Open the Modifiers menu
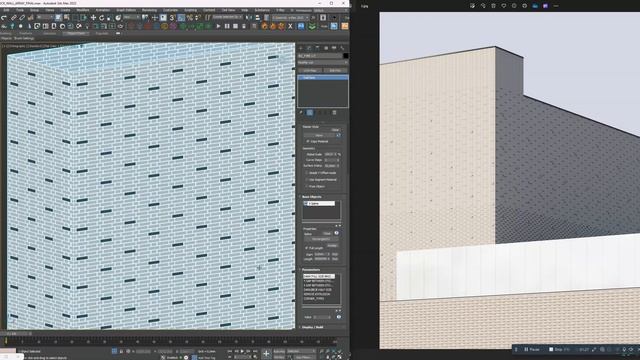The height and width of the screenshot is (360, 640). (83, 10)
